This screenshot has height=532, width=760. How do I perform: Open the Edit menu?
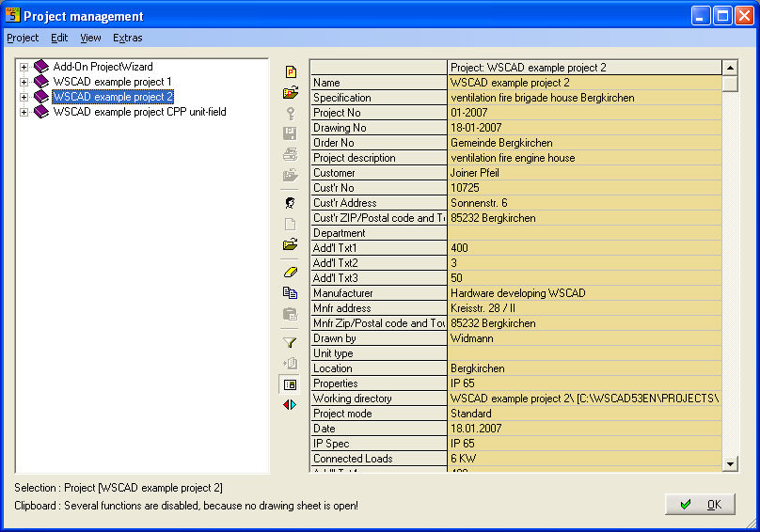[59, 38]
